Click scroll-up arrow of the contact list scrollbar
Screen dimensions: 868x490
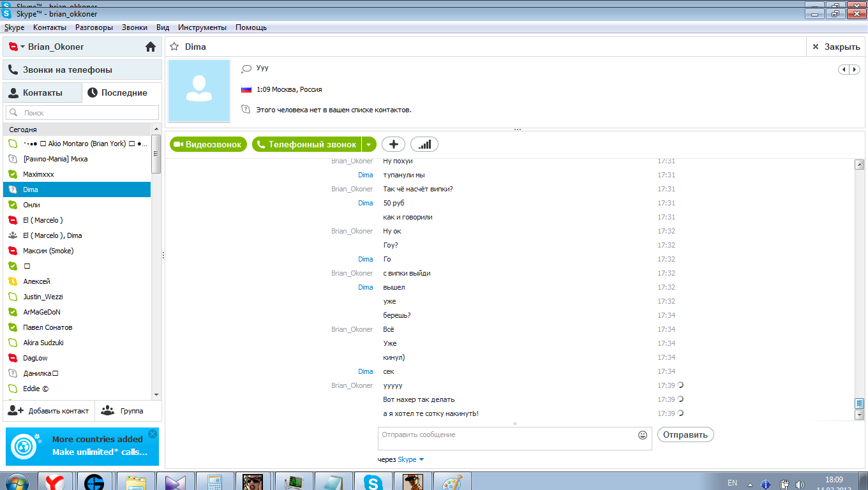(156, 130)
